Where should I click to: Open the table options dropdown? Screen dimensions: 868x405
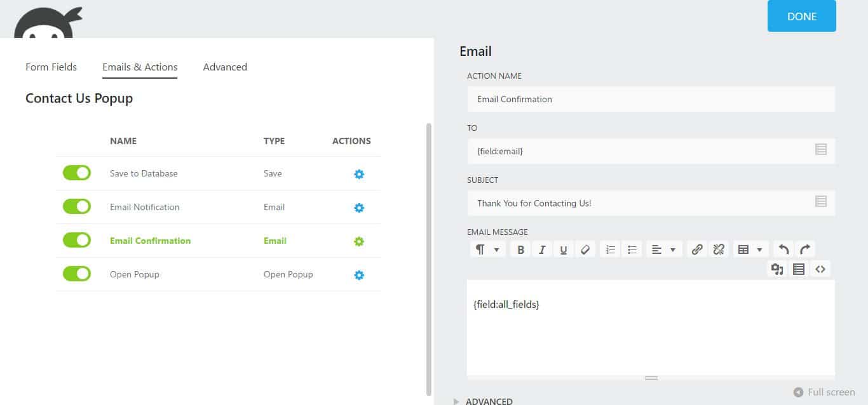(x=750, y=249)
